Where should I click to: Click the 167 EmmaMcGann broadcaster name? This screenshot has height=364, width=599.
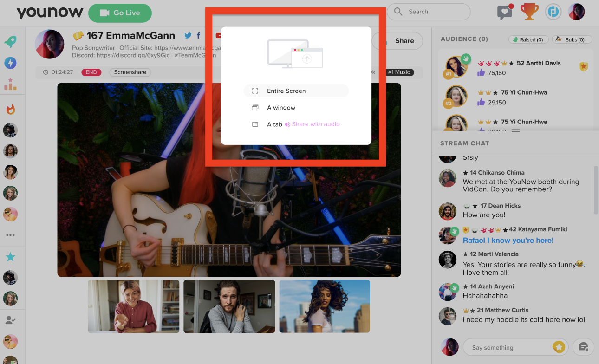click(x=130, y=36)
